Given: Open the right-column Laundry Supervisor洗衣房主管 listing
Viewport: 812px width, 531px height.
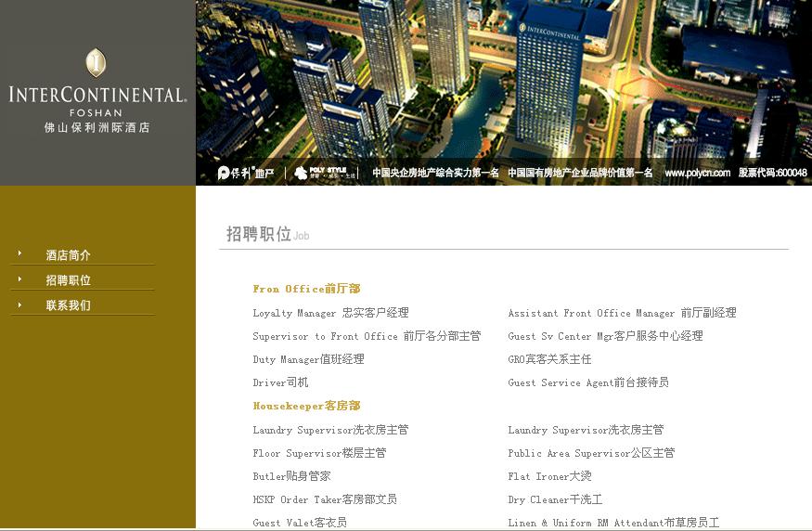Looking at the screenshot, I should 586,430.
